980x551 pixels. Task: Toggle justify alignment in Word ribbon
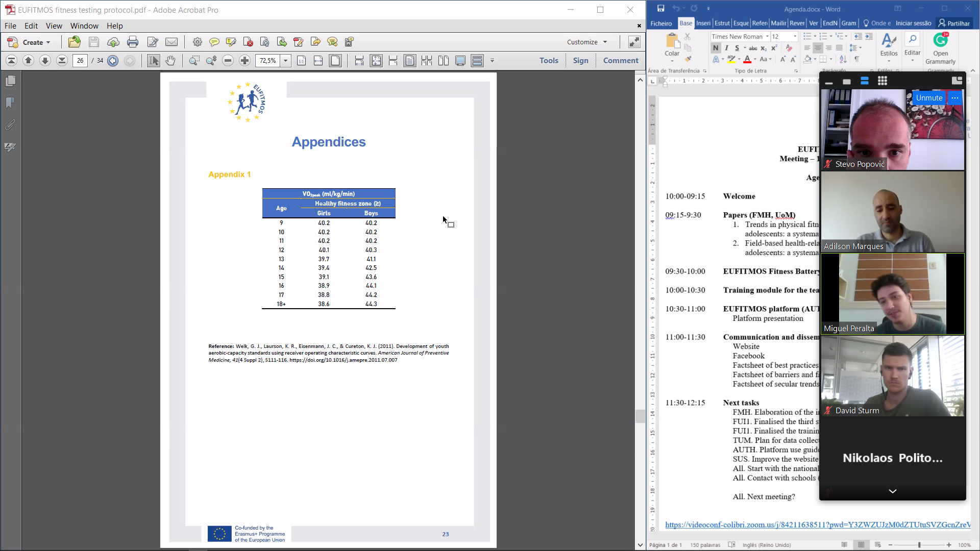point(839,48)
